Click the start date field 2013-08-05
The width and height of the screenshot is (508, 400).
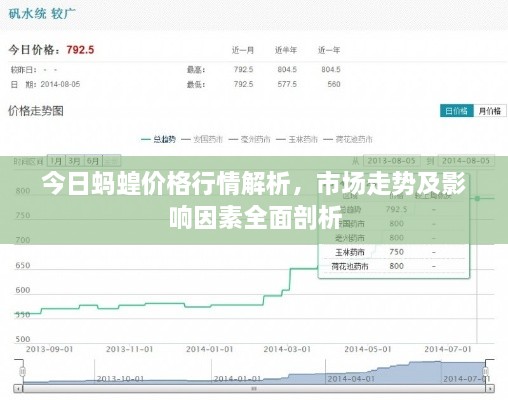[x=392, y=161]
